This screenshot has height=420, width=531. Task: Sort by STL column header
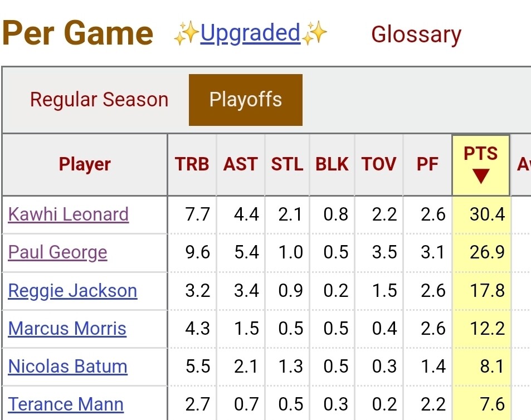tap(287, 164)
